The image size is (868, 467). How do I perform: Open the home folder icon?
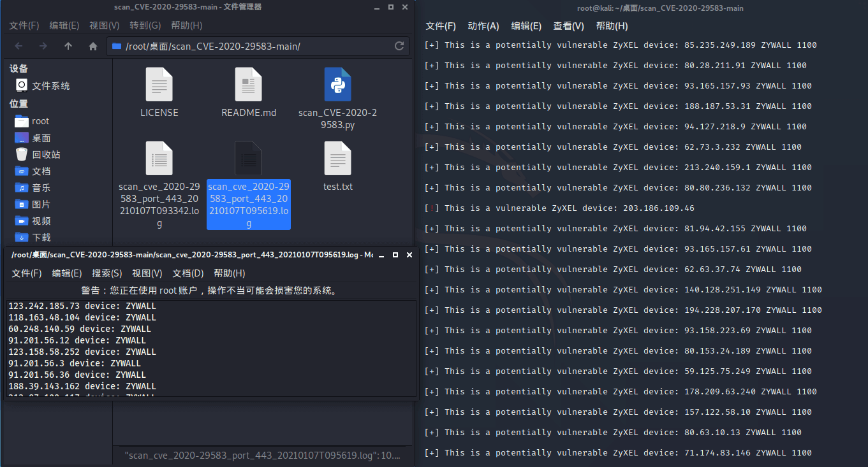tap(93, 47)
